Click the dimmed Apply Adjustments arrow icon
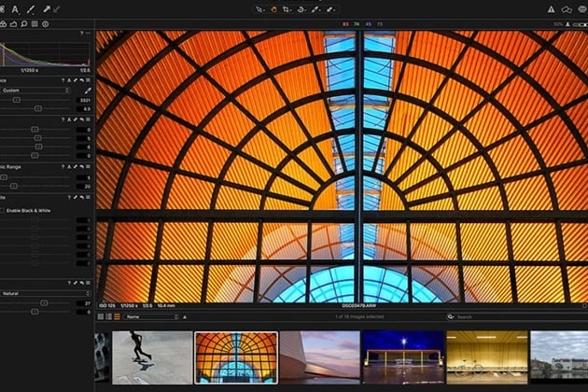 (x=56, y=9)
